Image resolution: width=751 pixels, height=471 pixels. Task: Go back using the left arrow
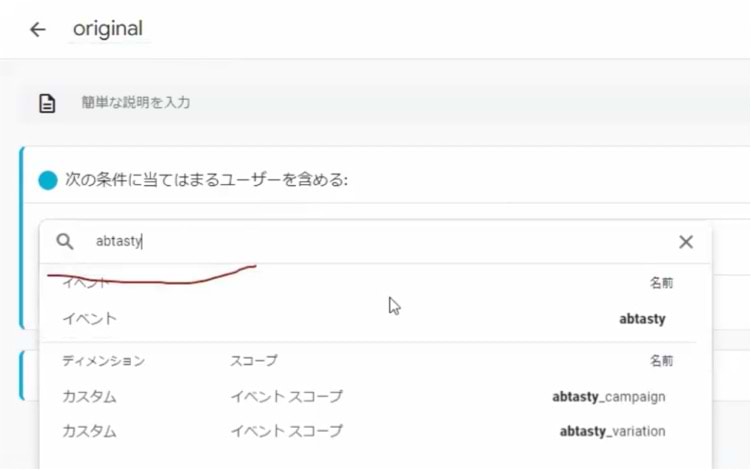click(38, 30)
